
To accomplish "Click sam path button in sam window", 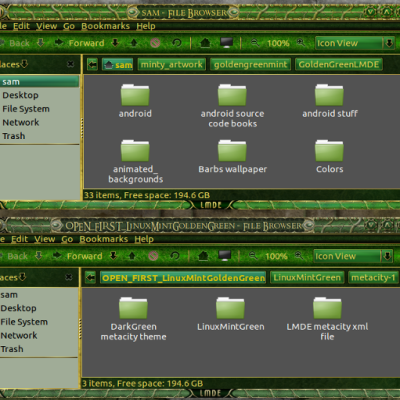I will point(118,64).
